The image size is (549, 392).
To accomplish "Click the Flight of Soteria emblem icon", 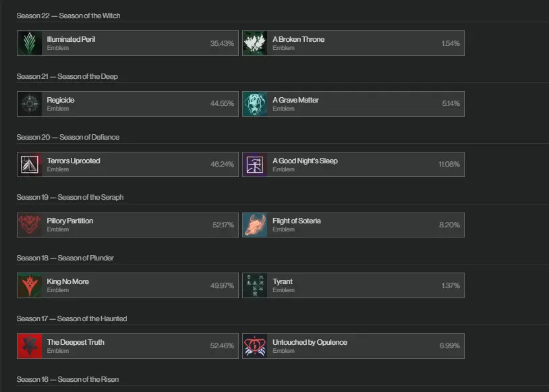I will (255, 225).
